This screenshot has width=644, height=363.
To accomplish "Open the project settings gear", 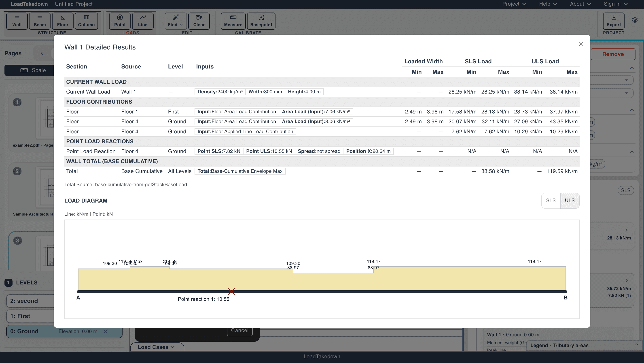I will (x=635, y=20).
